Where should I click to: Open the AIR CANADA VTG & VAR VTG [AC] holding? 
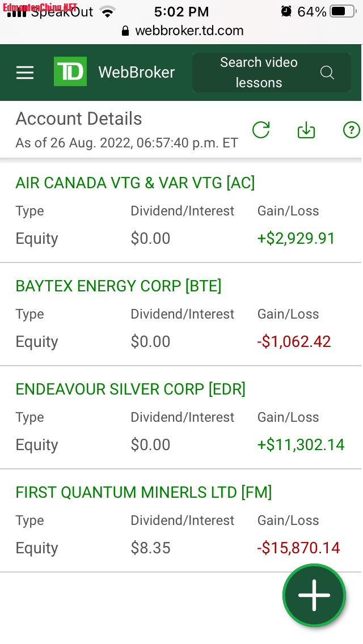point(135,183)
